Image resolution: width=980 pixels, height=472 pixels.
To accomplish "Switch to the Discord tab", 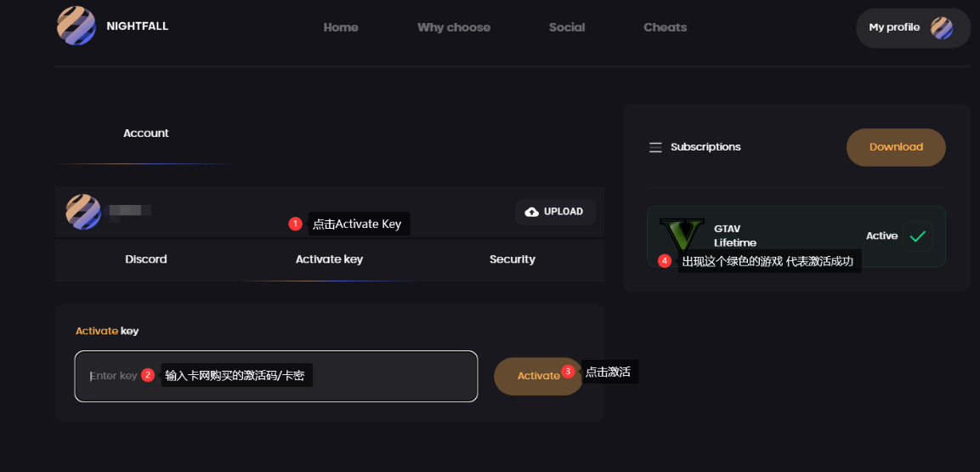I will (146, 259).
